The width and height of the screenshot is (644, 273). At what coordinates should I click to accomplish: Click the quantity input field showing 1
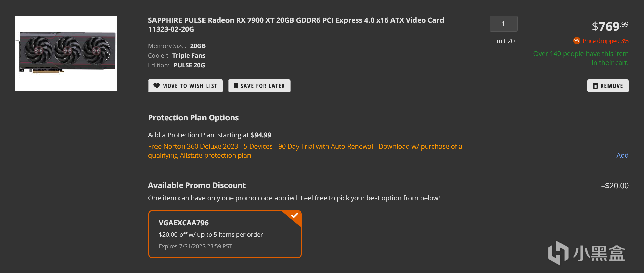pos(503,24)
